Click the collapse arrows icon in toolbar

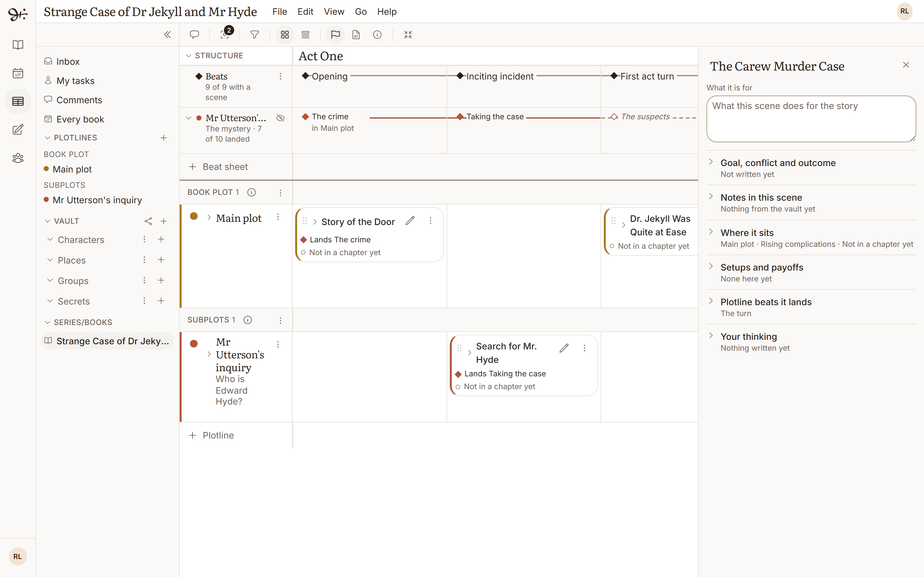[408, 35]
